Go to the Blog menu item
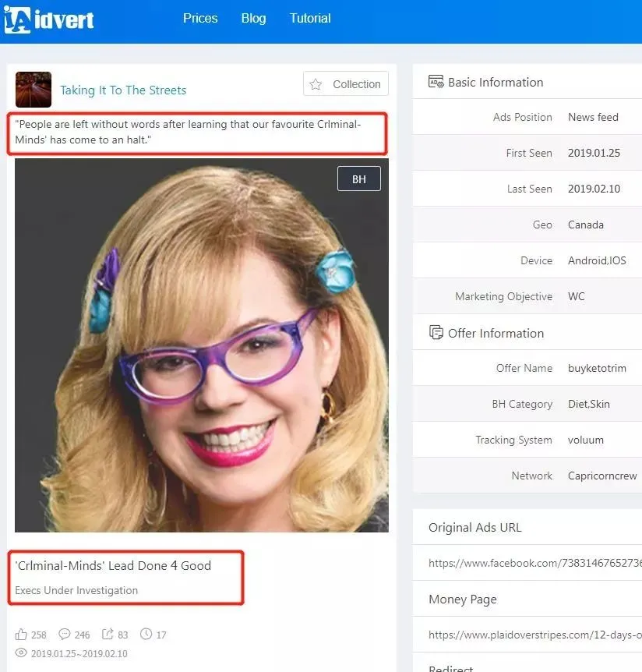This screenshot has width=642, height=672. point(253,19)
